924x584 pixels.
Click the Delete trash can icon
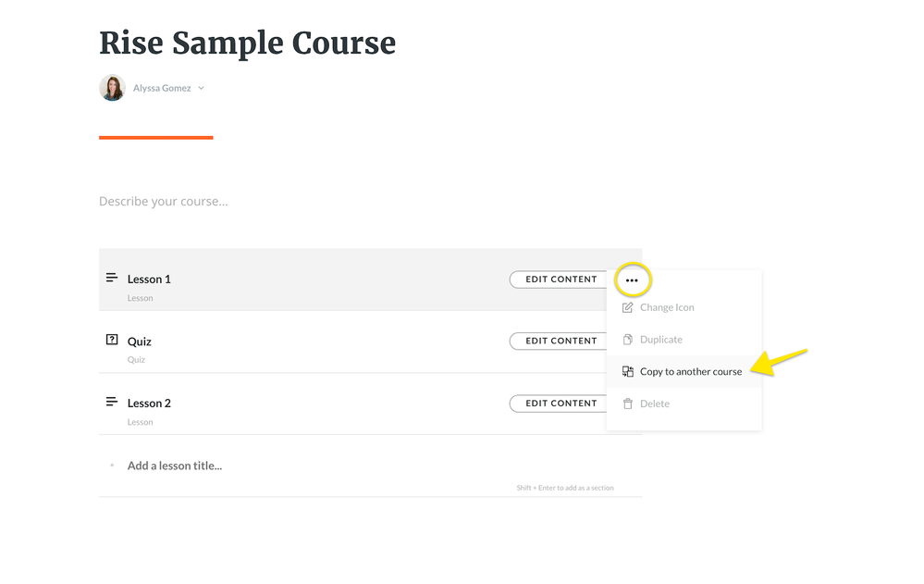pyautogui.click(x=628, y=404)
